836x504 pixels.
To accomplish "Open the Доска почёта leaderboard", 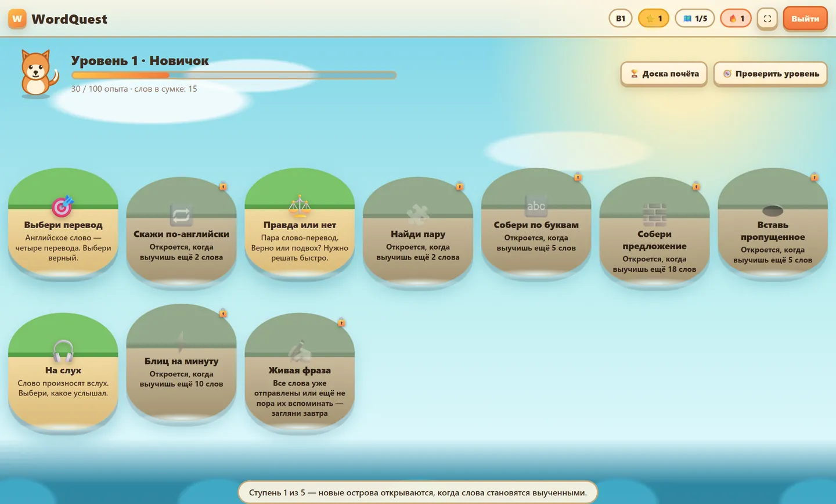I will [664, 74].
